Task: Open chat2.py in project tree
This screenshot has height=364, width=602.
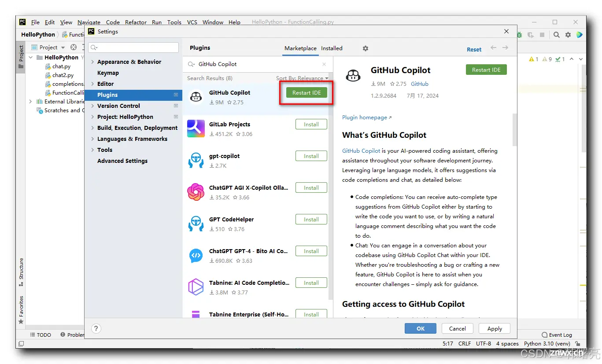Action: 59,75
